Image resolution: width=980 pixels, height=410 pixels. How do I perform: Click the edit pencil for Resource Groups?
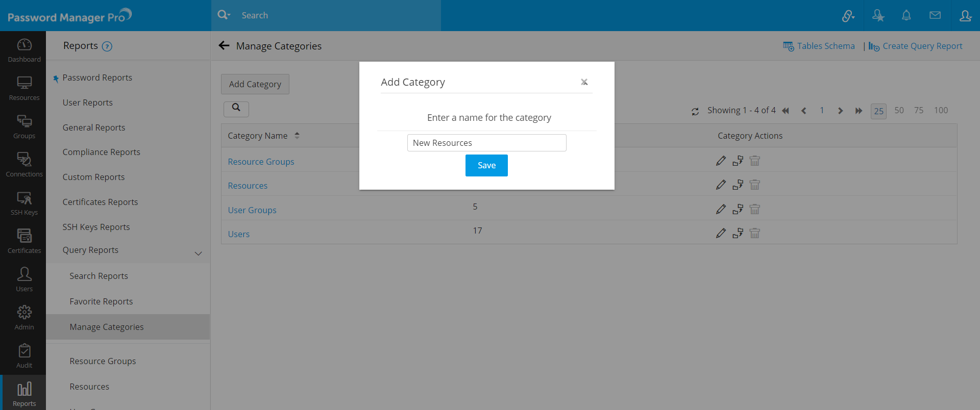[721, 161]
